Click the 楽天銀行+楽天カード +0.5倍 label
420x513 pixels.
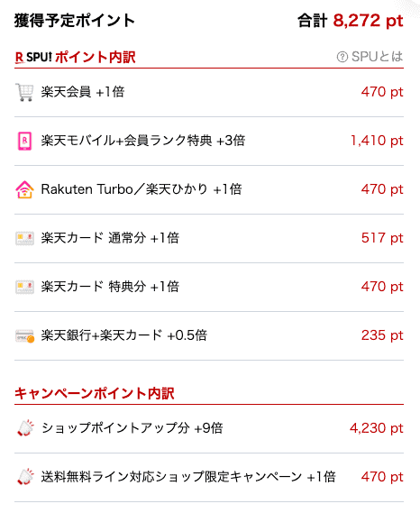pos(124,335)
